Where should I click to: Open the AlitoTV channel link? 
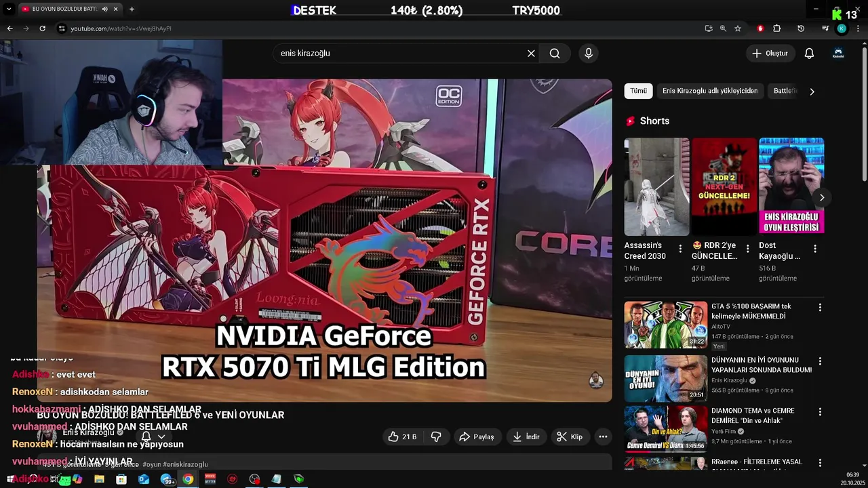tap(721, 327)
